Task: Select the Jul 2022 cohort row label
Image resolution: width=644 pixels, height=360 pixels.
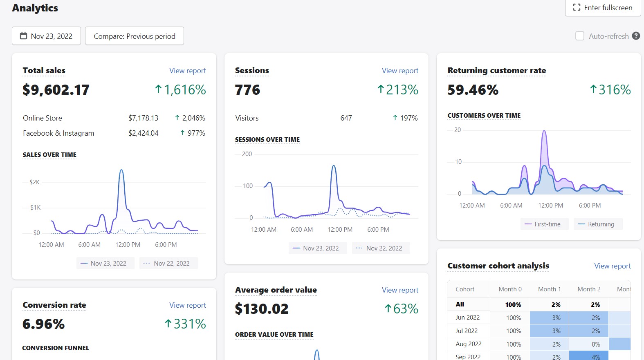Action: click(x=467, y=331)
